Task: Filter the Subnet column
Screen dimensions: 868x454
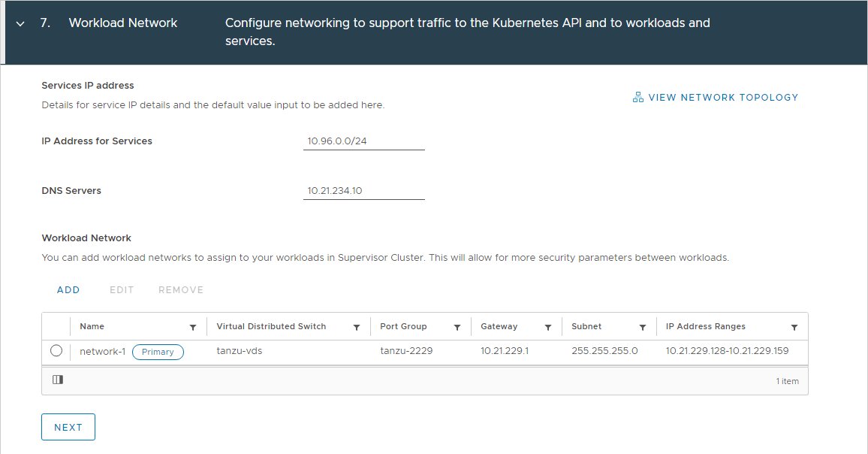Action: point(643,328)
